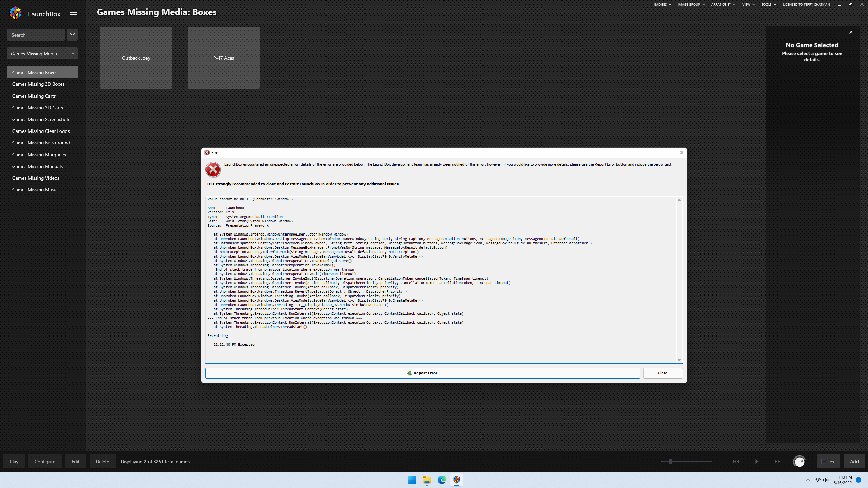The width and height of the screenshot is (868, 488).
Task: Skip to next music track
Action: [x=778, y=462]
